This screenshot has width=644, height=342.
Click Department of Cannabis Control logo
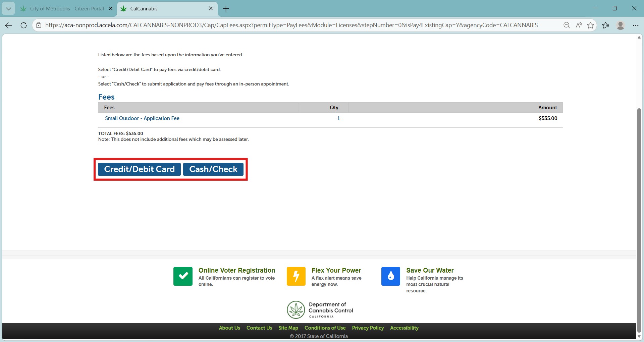(x=320, y=310)
